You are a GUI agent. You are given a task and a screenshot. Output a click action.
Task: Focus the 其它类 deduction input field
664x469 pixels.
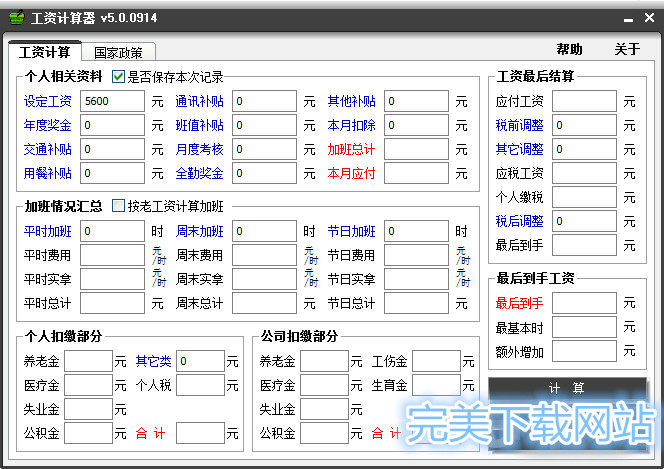[200, 361]
